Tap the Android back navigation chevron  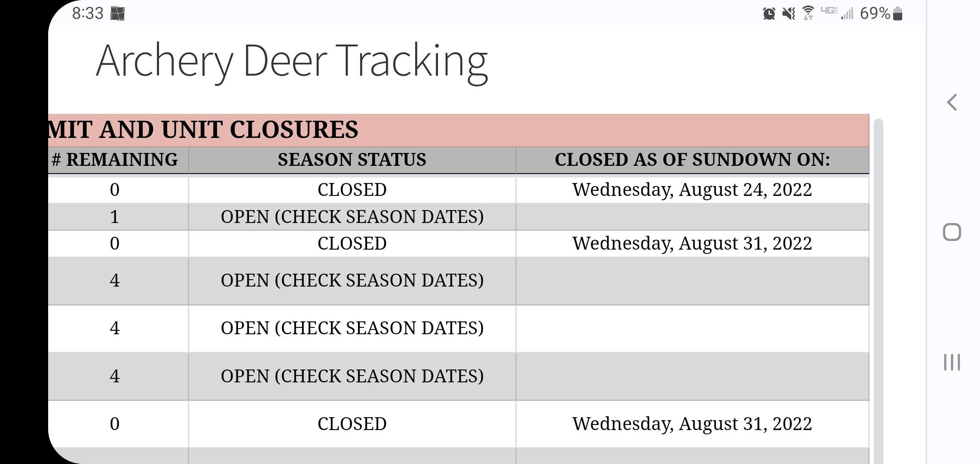pyautogui.click(x=952, y=102)
